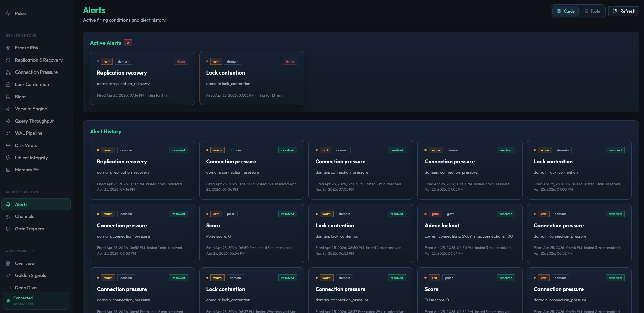Image resolution: width=644 pixels, height=313 pixels.
Task: Click the Vacuum Engine wind icon
Action: 8,109
